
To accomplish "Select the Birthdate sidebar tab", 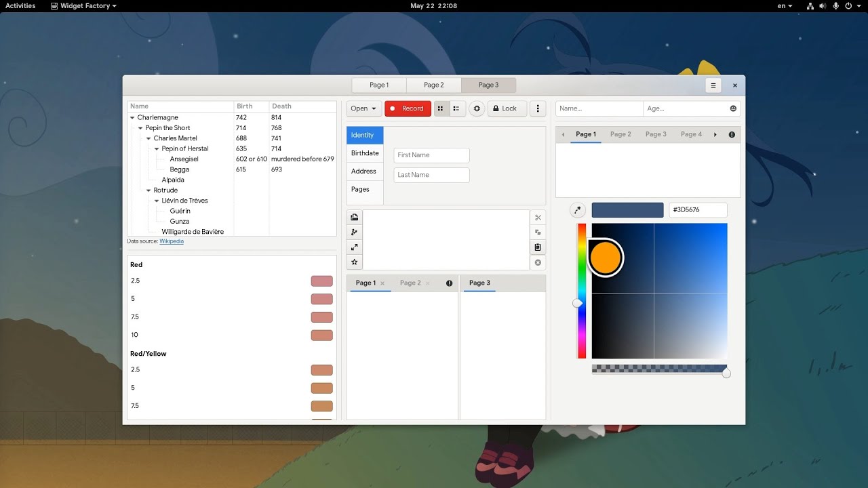I will click(x=365, y=153).
